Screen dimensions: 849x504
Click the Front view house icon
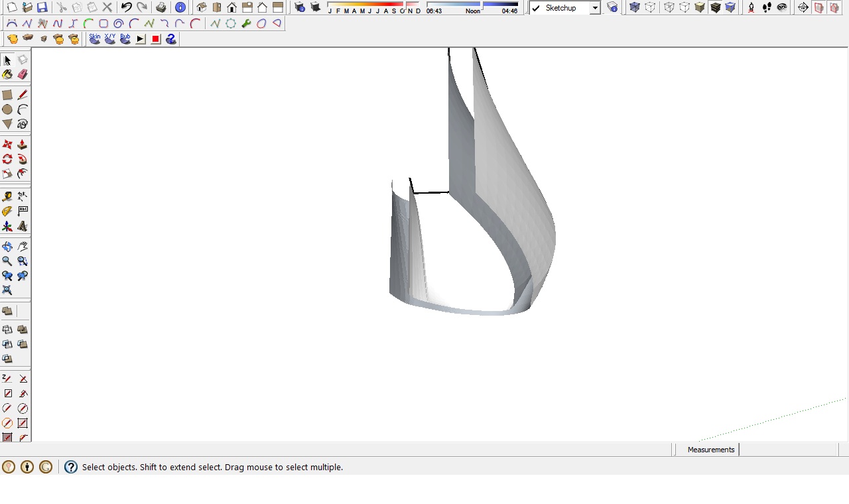232,8
